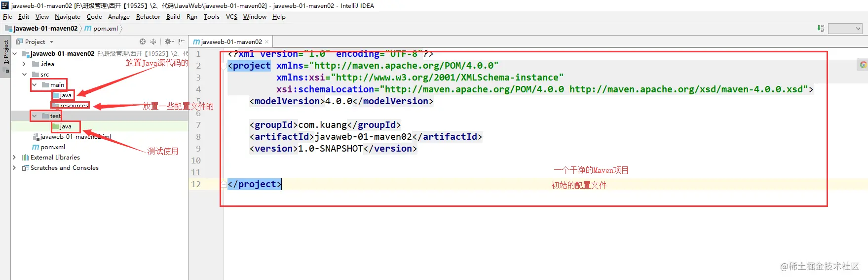Select the blue java source folder under main
The height and width of the screenshot is (280, 868).
coord(62,95)
